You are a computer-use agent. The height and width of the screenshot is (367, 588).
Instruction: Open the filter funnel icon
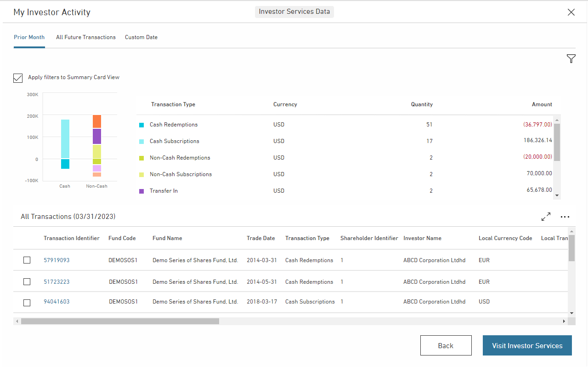pos(571,58)
